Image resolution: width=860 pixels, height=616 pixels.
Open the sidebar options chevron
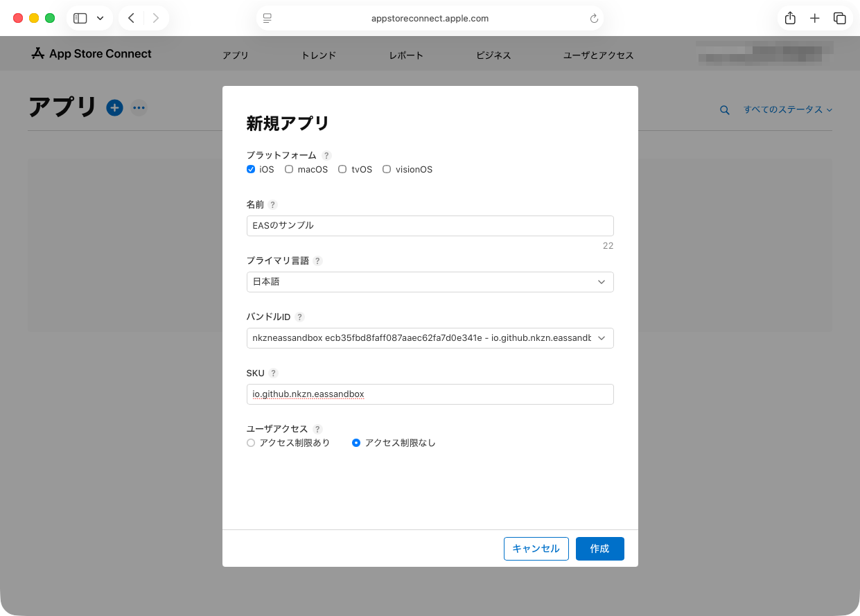pyautogui.click(x=100, y=19)
